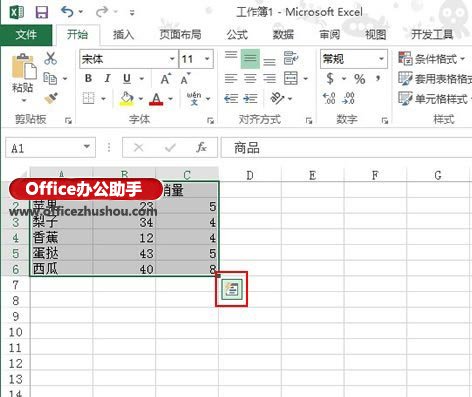Switch to the 公式 tab
Screen dimensions: 472x397
237,34
